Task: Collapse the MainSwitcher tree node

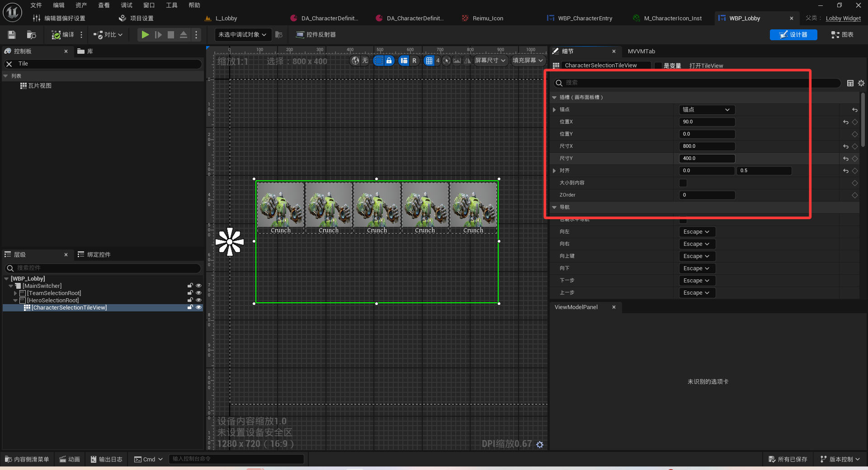Action: coord(11,286)
